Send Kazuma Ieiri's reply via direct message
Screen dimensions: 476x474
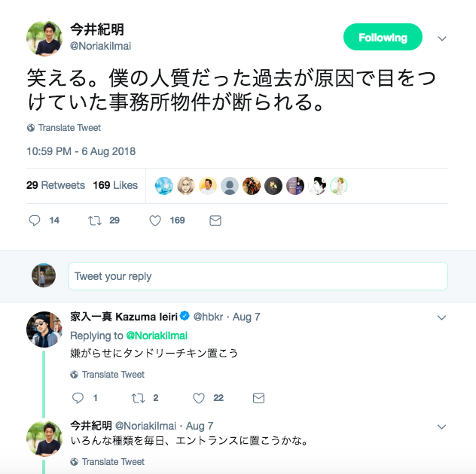tap(258, 398)
